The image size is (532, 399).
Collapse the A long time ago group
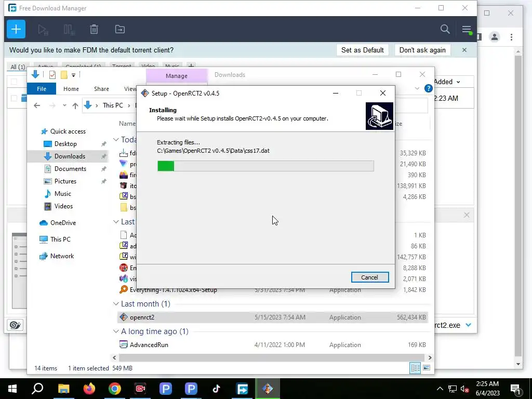pyautogui.click(x=116, y=331)
